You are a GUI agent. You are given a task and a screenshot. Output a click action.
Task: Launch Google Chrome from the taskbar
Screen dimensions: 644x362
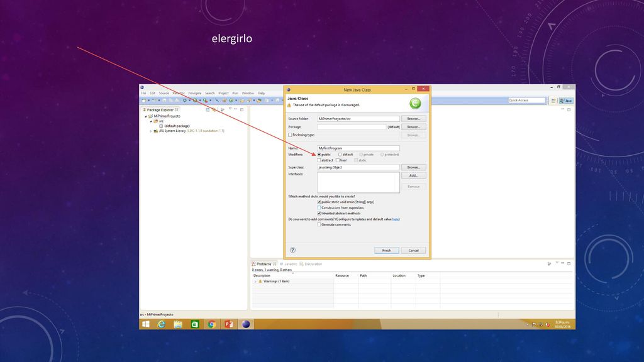[211, 324]
